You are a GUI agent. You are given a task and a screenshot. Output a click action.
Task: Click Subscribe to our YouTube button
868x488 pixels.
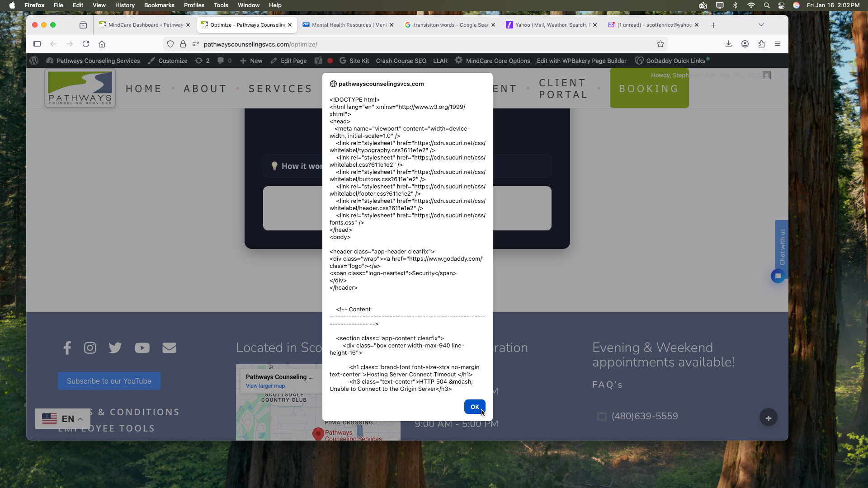pyautogui.click(x=109, y=381)
